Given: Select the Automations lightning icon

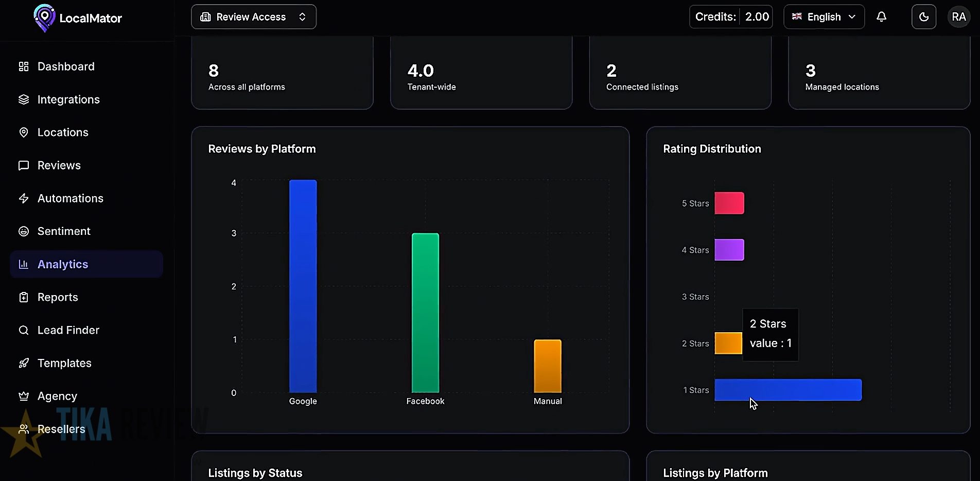Looking at the screenshot, I should [23, 198].
